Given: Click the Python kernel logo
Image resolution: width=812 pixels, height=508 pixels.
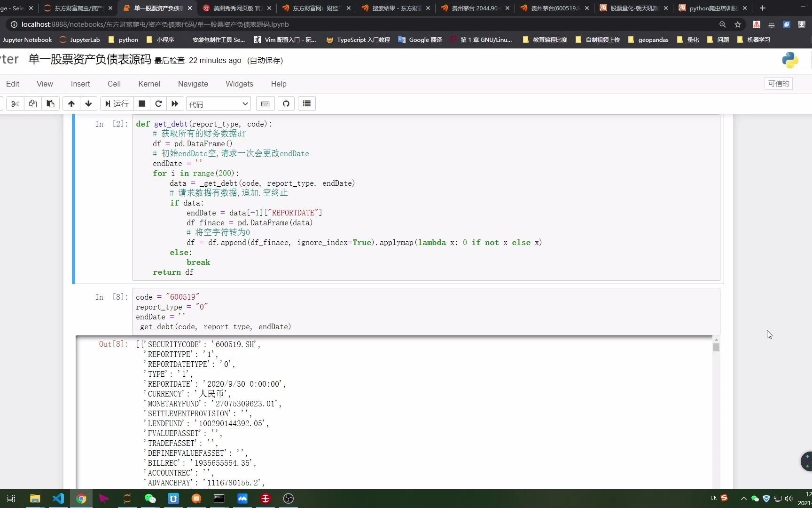Looking at the screenshot, I should [790, 60].
